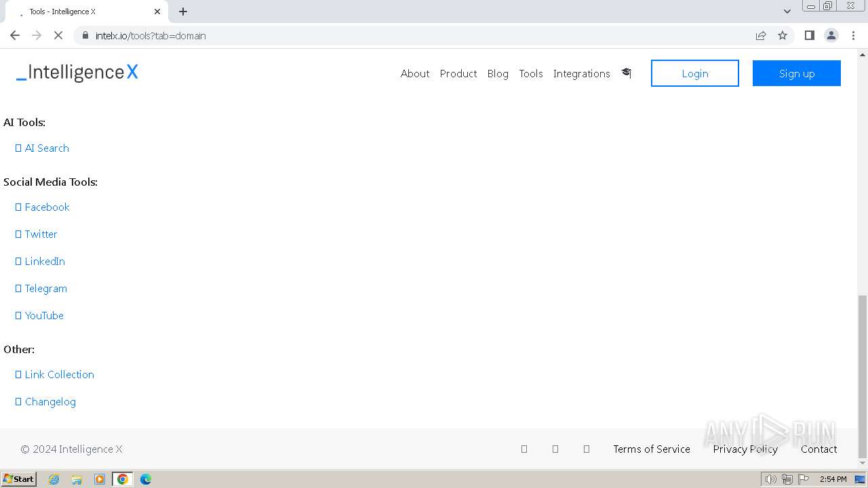
Task: Open the tab search dropdown arrow
Action: pos(787,12)
